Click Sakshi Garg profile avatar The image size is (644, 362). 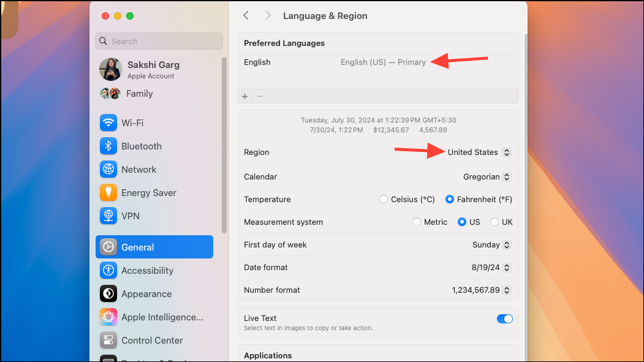point(111,69)
